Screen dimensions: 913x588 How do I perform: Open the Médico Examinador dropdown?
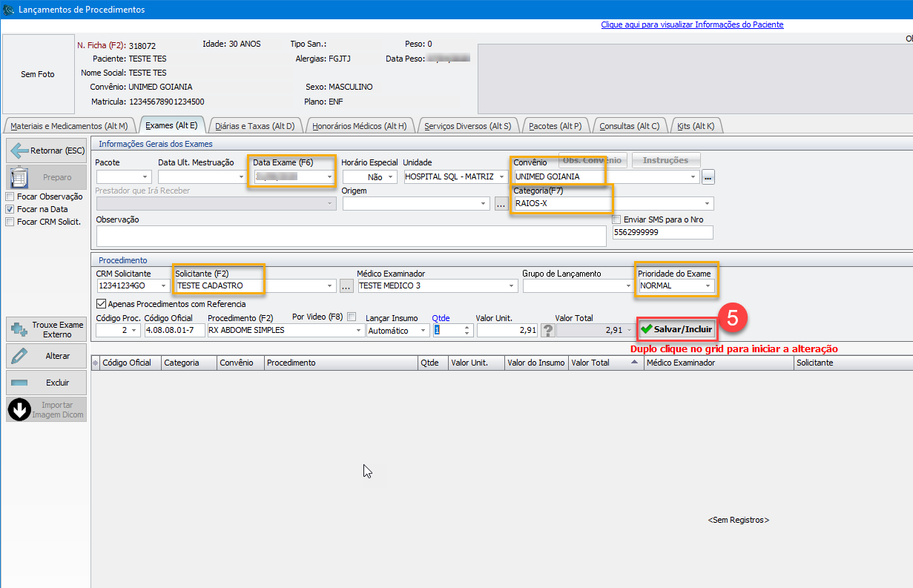[511, 285]
